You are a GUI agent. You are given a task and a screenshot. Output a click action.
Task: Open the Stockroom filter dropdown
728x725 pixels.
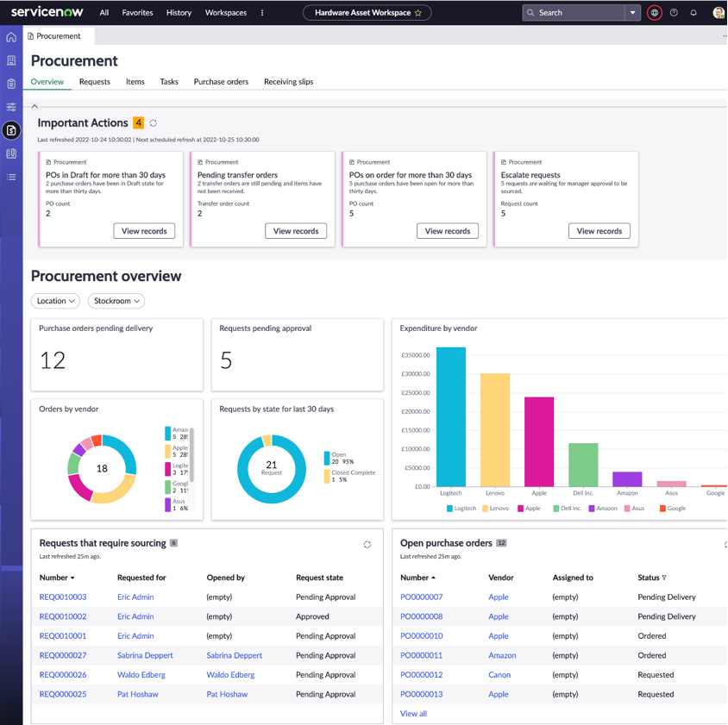pyautogui.click(x=116, y=301)
